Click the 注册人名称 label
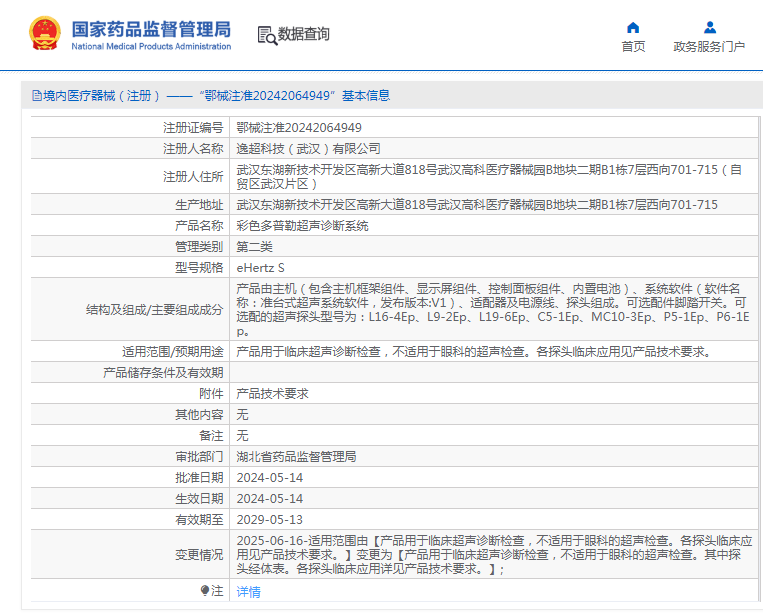Screen dimensions: 763x615 click(193, 149)
